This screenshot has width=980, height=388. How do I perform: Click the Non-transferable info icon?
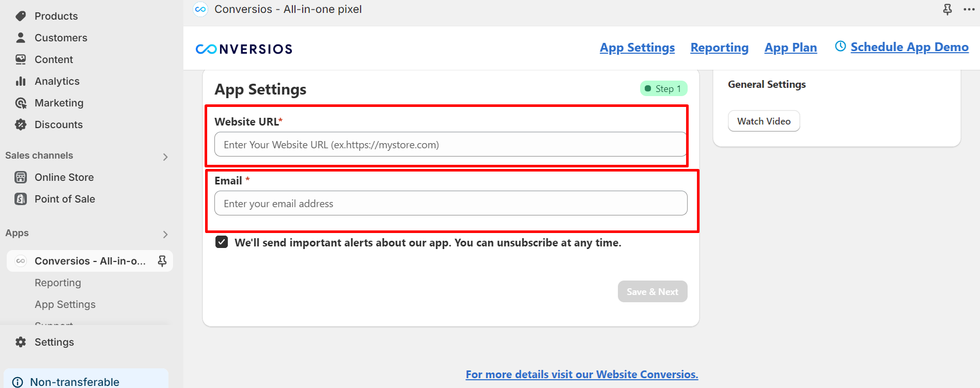[18, 382]
